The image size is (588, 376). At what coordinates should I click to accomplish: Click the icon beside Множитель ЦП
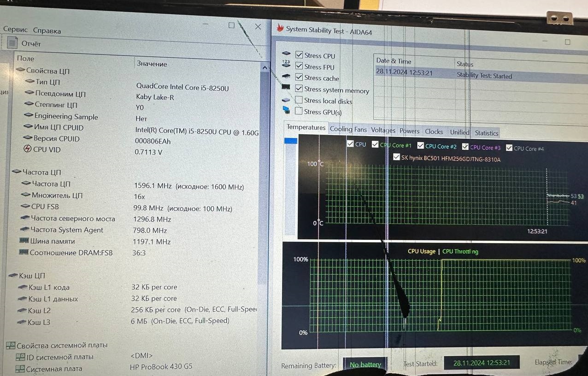(26, 195)
